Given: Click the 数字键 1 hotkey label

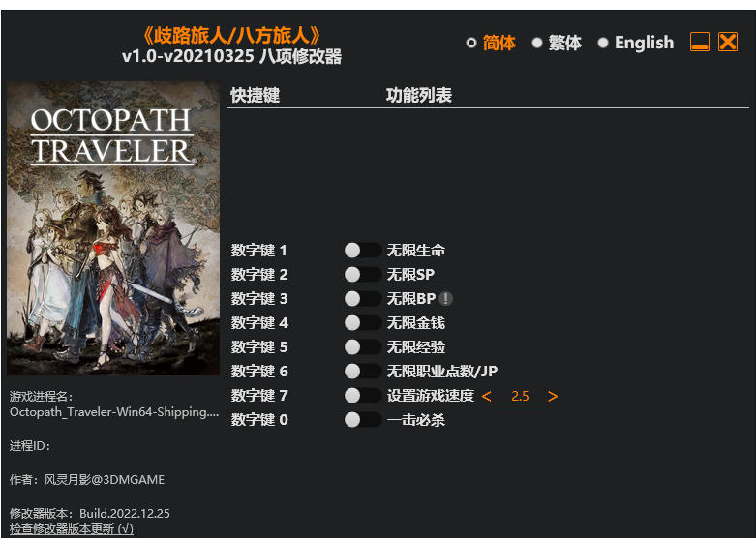Looking at the screenshot, I should 258,251.
